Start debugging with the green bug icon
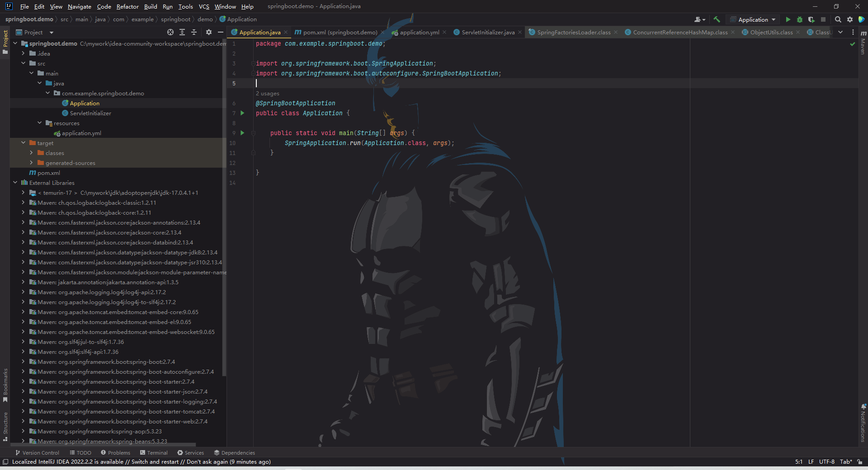 [800, 19]
